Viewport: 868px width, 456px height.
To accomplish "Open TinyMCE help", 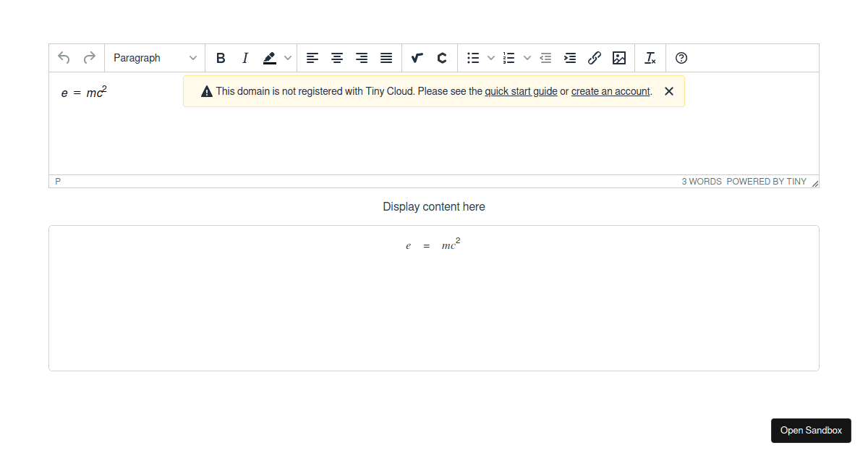I will [681, 58].
